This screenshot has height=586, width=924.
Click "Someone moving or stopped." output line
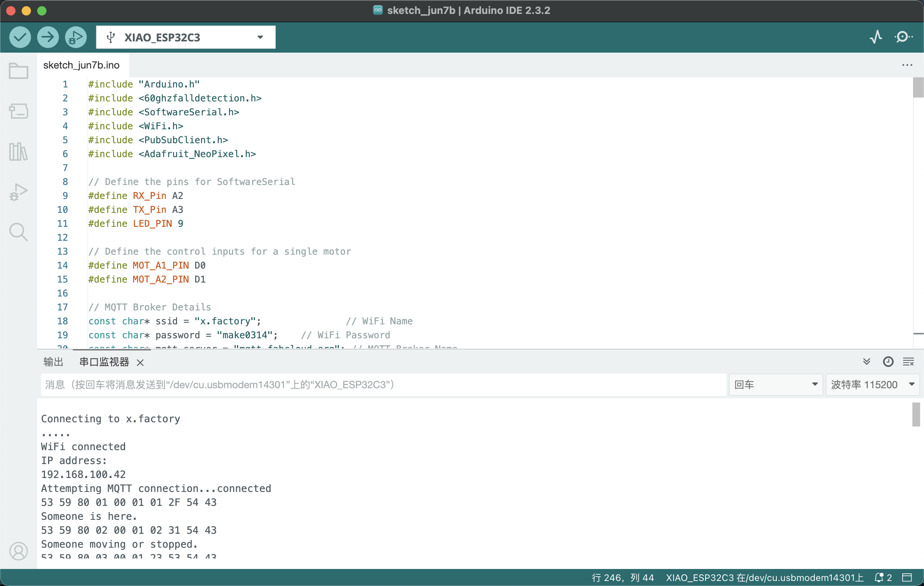click(x=119, y=544)
